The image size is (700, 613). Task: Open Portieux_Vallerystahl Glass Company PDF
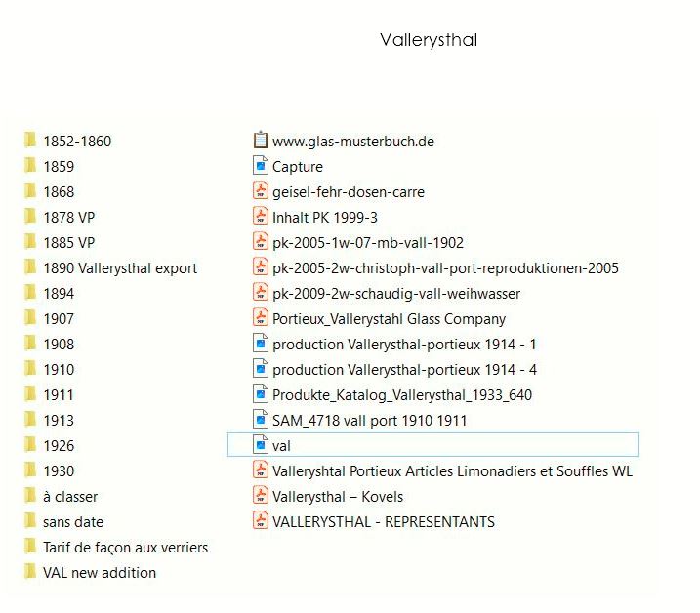tap(389, 318)
